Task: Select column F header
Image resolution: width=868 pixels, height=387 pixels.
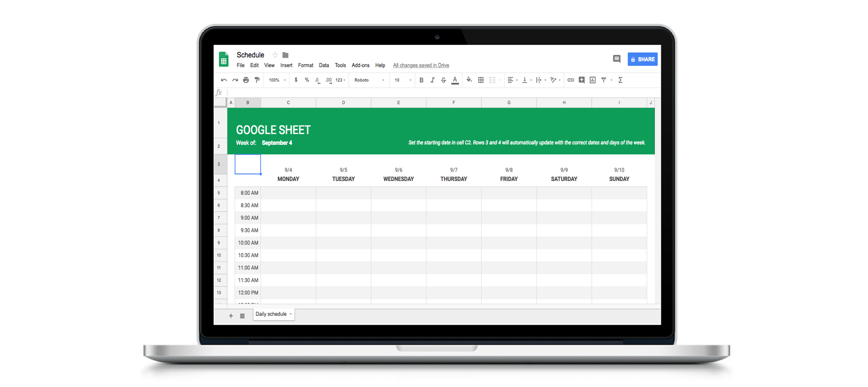Action: click(454, 103)
